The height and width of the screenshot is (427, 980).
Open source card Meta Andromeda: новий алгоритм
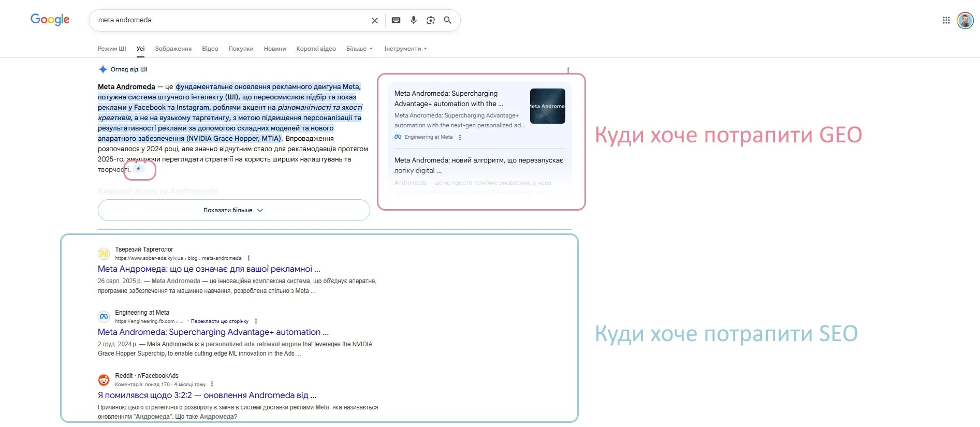coord(479,165)
